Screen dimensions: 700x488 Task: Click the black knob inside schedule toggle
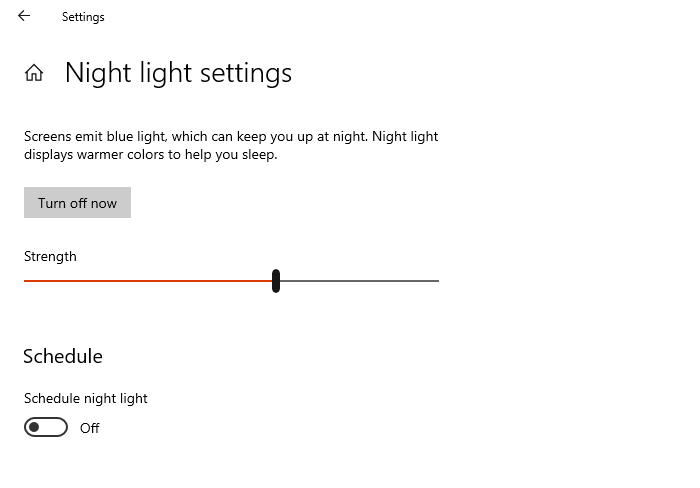34,428
